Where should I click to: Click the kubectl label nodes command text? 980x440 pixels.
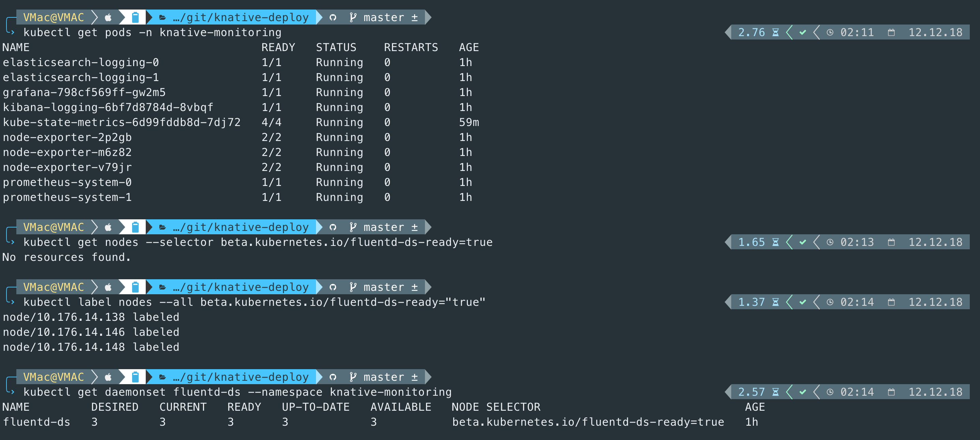pos(254,302)
